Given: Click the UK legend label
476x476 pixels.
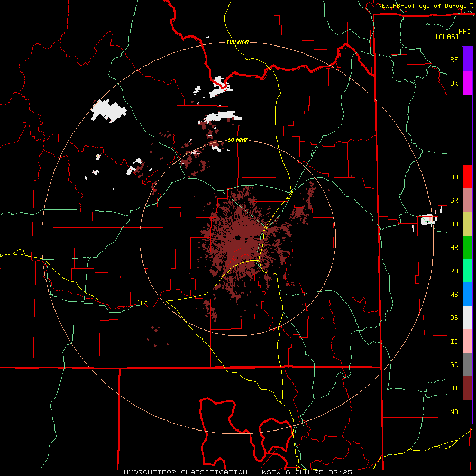Looking at the screenshot, I should (454, 83).
